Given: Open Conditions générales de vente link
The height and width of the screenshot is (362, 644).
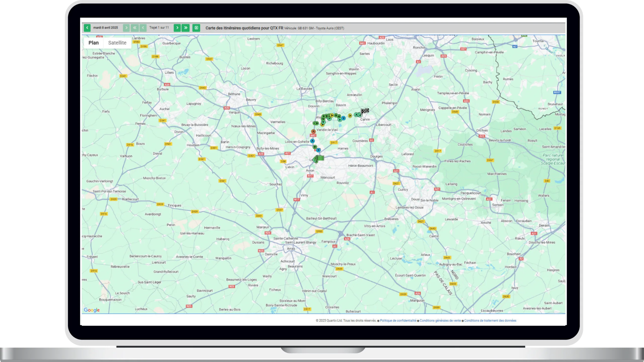Looking at the screenshot, I should (x=440, y=321).
